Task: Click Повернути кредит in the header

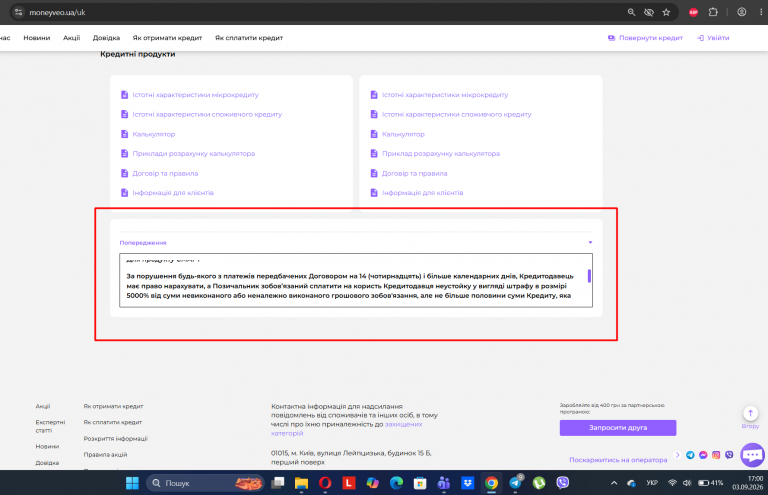Action: click(x=646, y=38)
